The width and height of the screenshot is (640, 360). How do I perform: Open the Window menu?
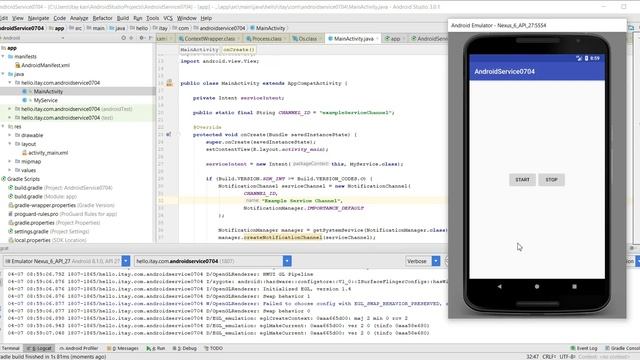[187, 18]
